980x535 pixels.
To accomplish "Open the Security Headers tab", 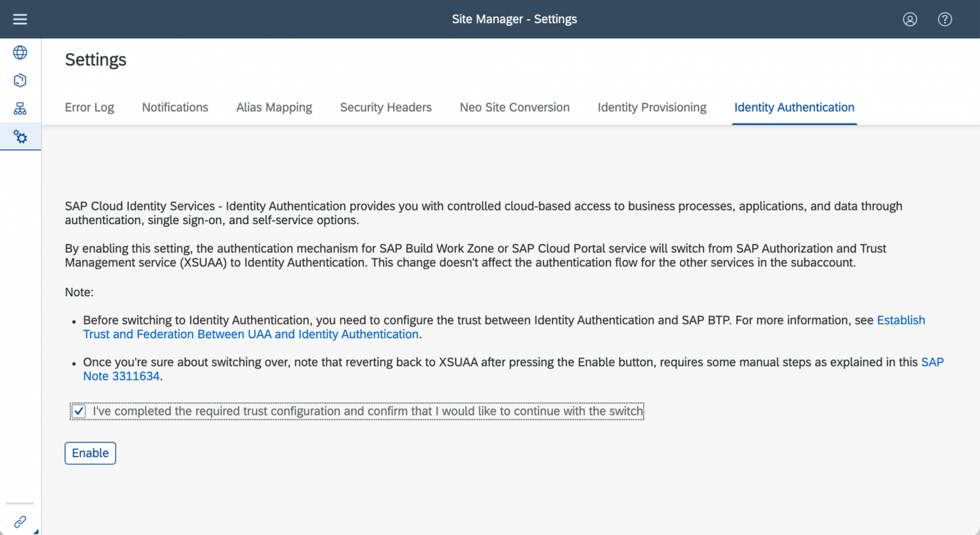I will pos(385,107).
